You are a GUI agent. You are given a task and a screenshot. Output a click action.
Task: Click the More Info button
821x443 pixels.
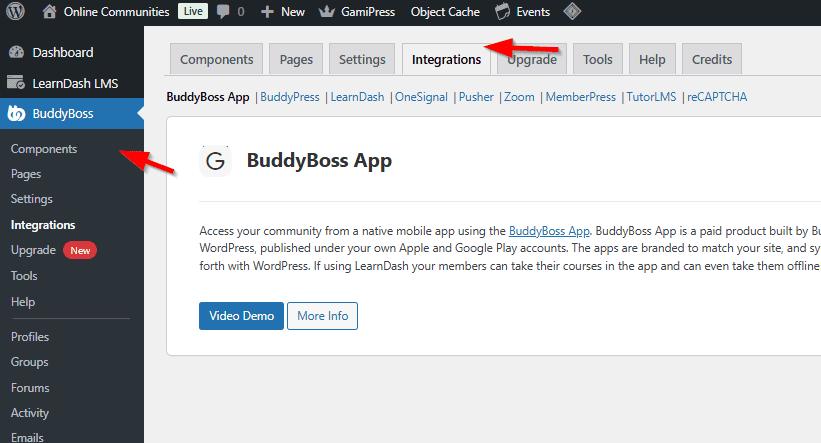coord(323,316)
